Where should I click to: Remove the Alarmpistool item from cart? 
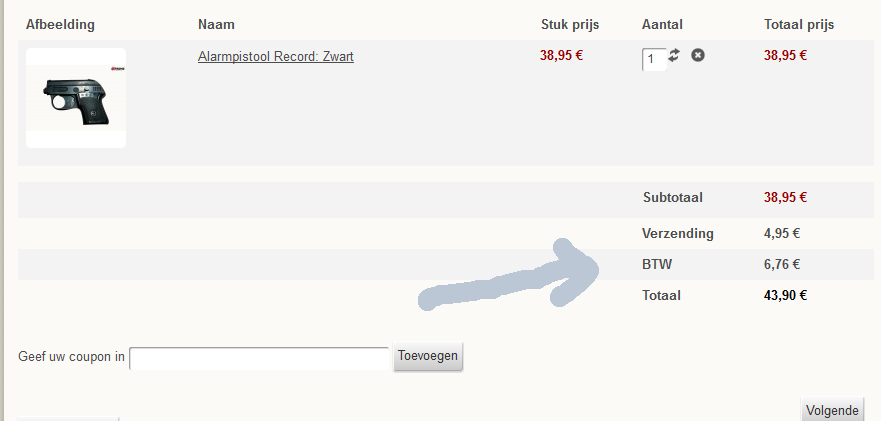tap(698, 55)
